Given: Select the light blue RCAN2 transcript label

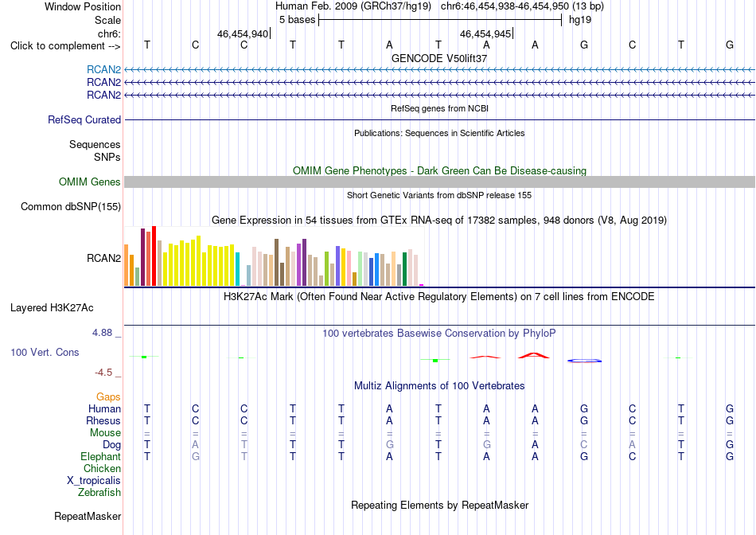Looking at the screenshot, I should (103, 69).
